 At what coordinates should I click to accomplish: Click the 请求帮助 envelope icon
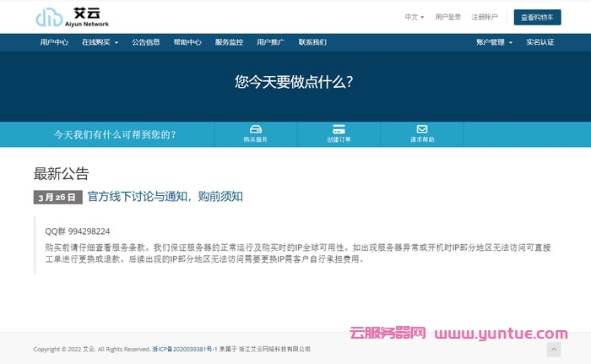pyautogui.click(x=421, y=129)
